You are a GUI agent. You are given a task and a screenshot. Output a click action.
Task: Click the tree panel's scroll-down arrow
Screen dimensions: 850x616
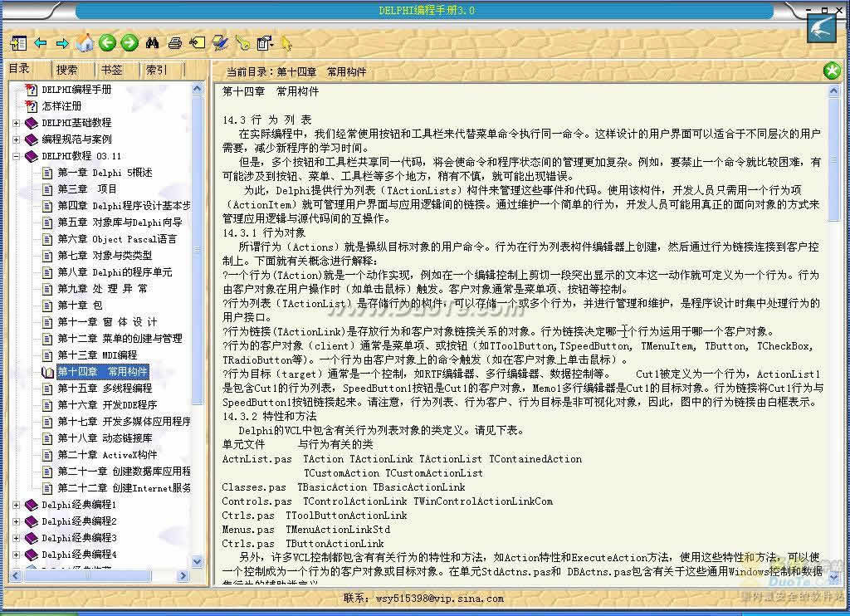[x=198, y=562]
